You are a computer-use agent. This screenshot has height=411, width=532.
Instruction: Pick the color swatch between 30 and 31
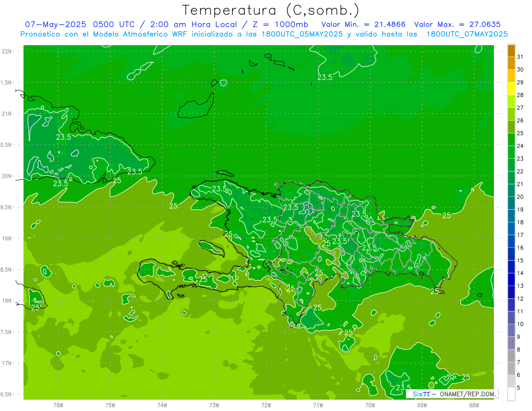pos(511,63)
